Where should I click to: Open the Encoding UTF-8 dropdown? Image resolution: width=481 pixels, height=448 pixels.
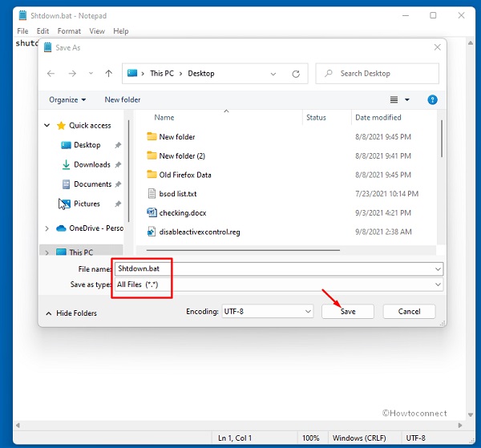tap(267, 312)
